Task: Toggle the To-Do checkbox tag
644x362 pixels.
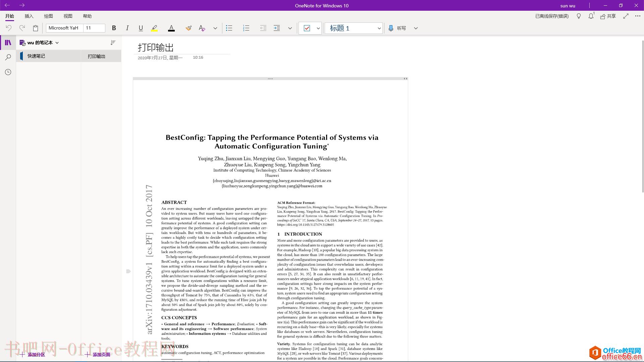Action: [307, 28]
